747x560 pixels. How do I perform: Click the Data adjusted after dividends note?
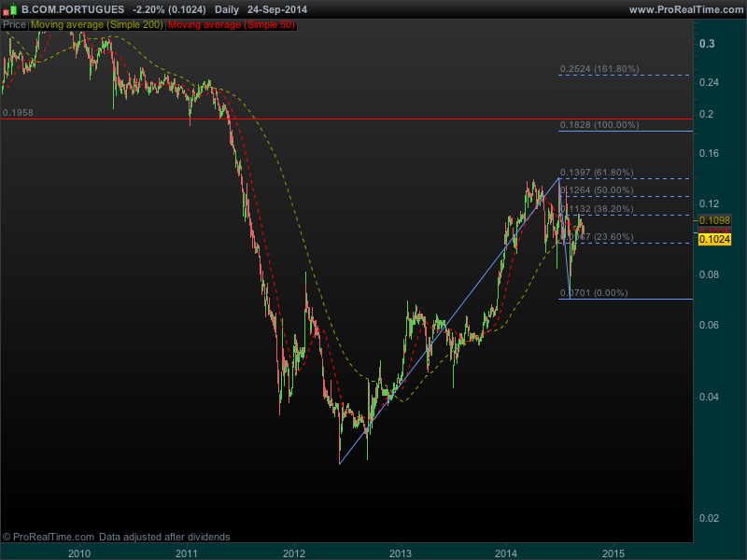(x=164, y=537)
